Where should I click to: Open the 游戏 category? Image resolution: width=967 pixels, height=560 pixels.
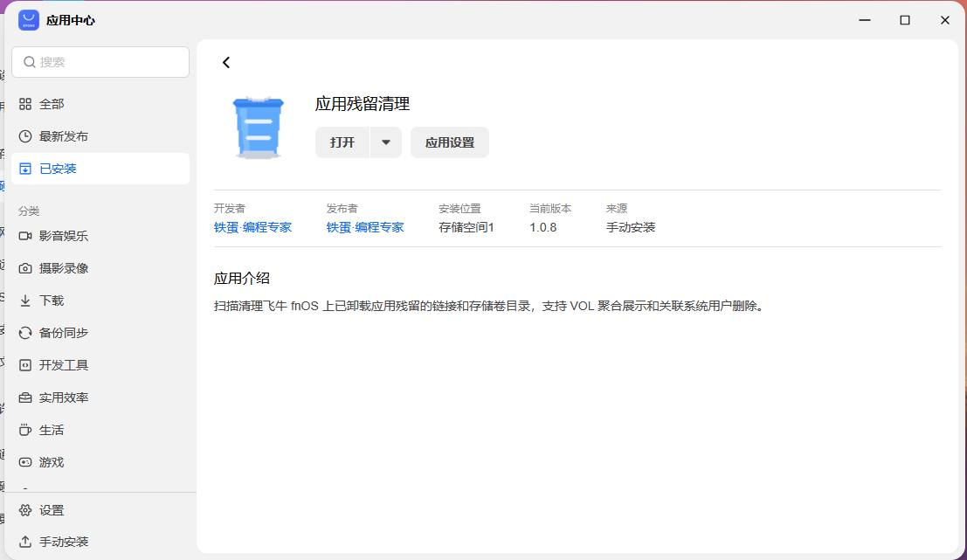pos(100,462)
